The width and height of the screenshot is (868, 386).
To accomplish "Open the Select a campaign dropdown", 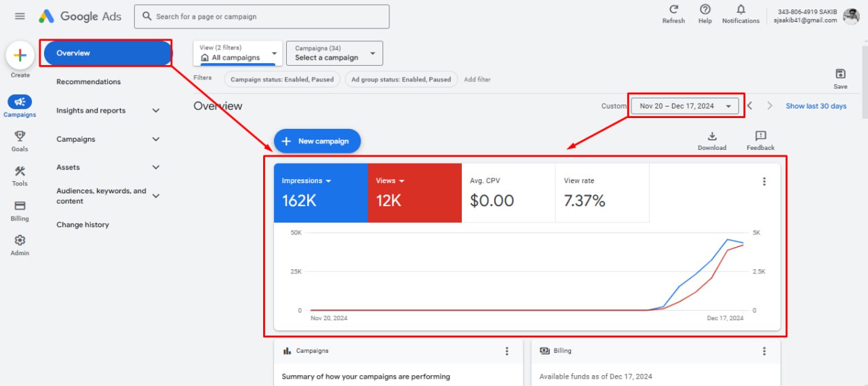I will (x=334, y=54).
